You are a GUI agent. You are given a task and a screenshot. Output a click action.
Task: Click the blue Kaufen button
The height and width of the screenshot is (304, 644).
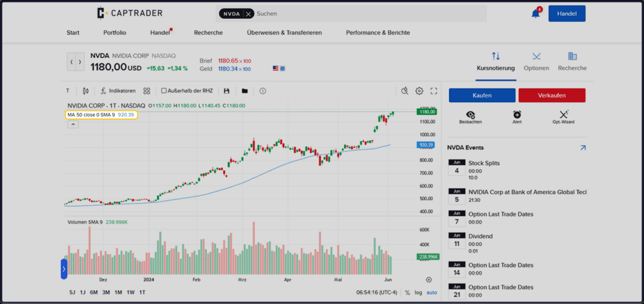pyautogui.click(x=482, y=95)
